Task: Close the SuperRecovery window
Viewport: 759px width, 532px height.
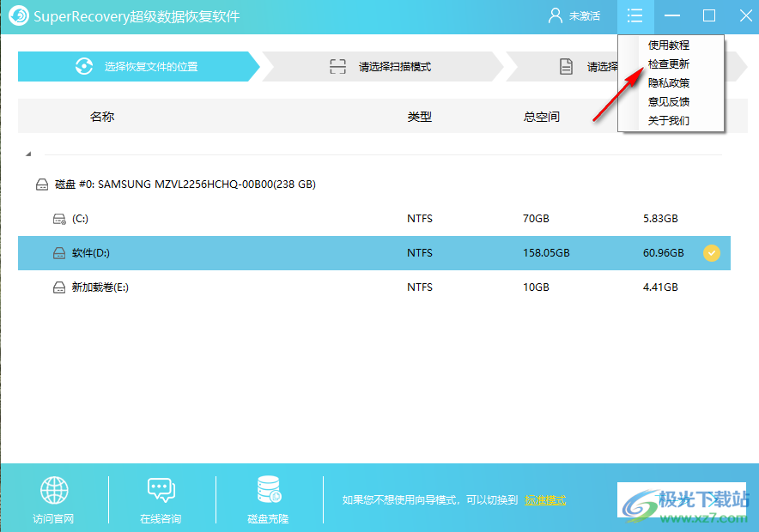Action: coord(746,16)
